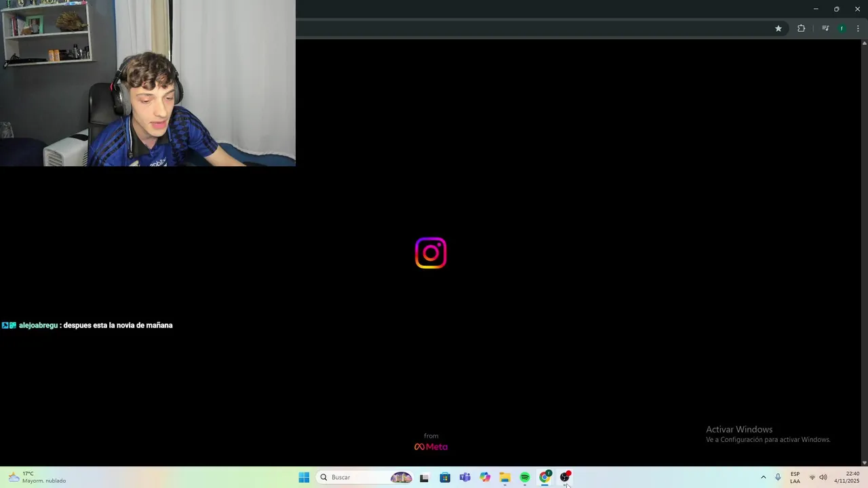
Task: Open Windows Start menu
Action: (x=304, y=477)
